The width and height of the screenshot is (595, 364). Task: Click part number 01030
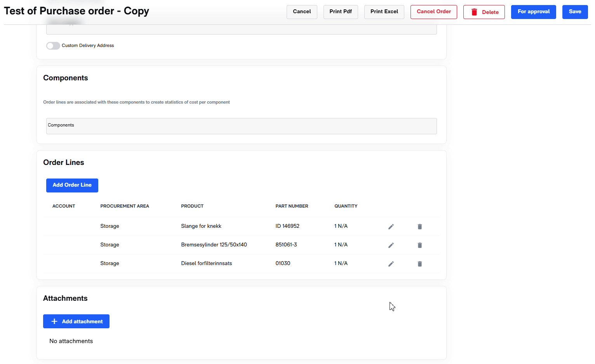(283, 263)
